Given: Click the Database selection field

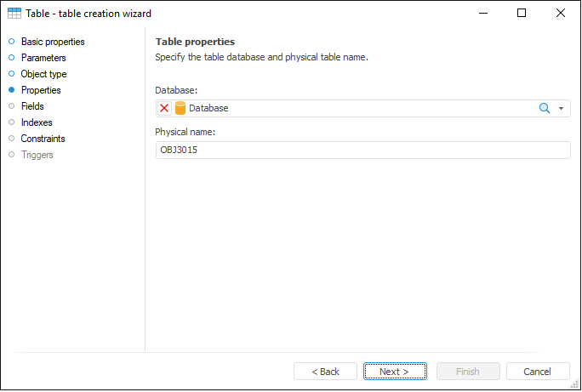Looking at the screenshot, I should click(357, 109).
